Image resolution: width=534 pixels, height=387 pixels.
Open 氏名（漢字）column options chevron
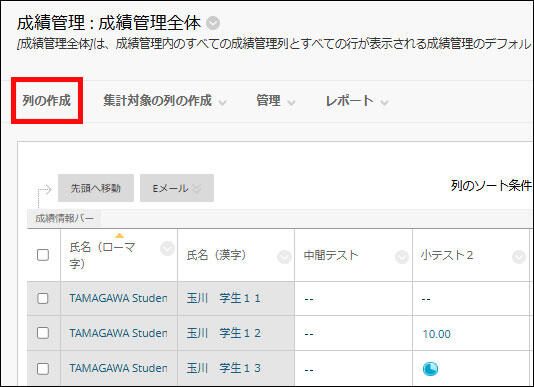284,257
